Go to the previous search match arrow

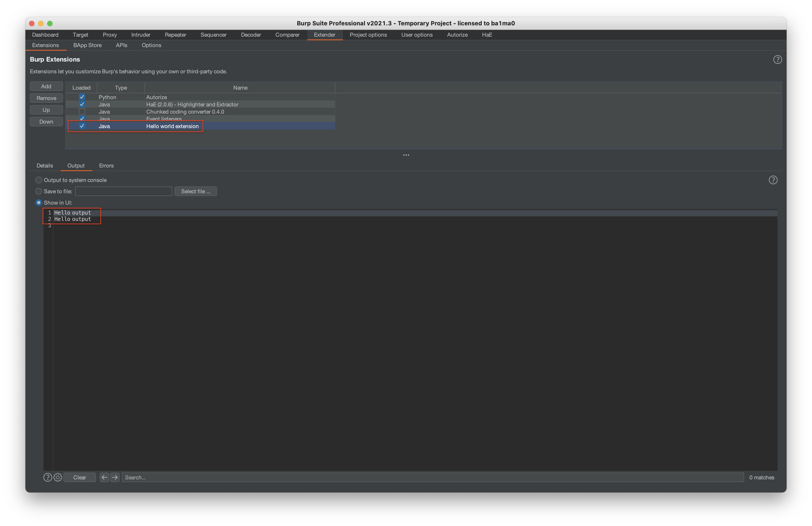[x=104, y=477]
